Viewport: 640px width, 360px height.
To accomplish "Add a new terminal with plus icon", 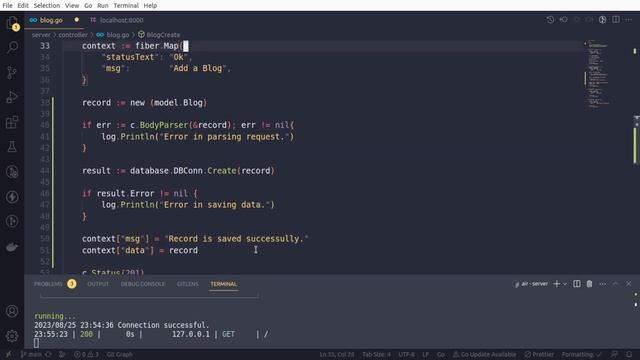I will coord(556,284).
